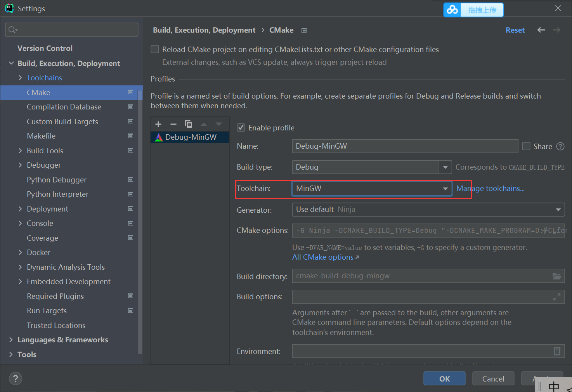The image size is (572, 392).
Task: Navigate back with the left arrow
Action: tap(541, 30)
